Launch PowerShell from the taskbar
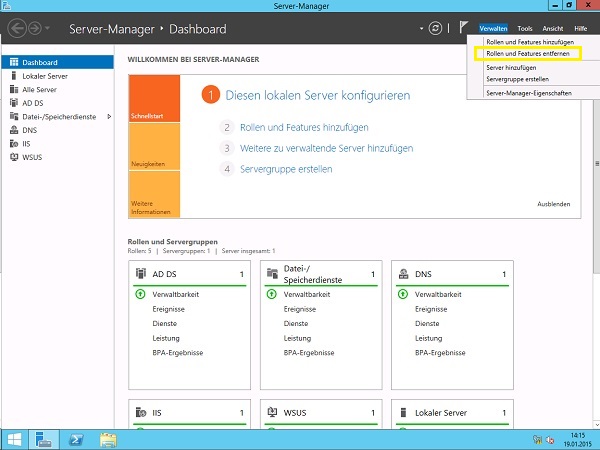Screen dimensions: 600x450 point(76,440)
